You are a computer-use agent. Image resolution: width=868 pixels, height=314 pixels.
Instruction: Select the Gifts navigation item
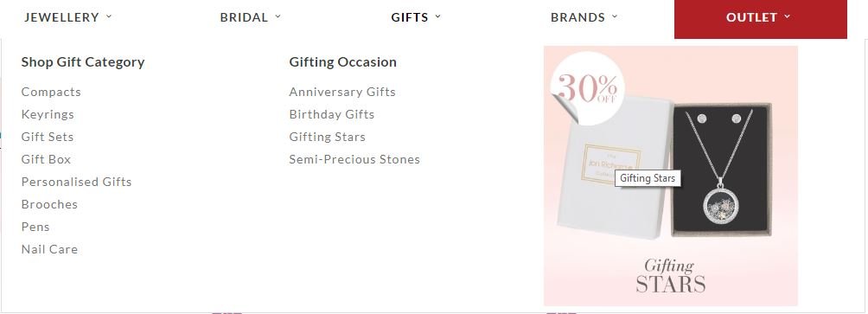tap(410, 17)
